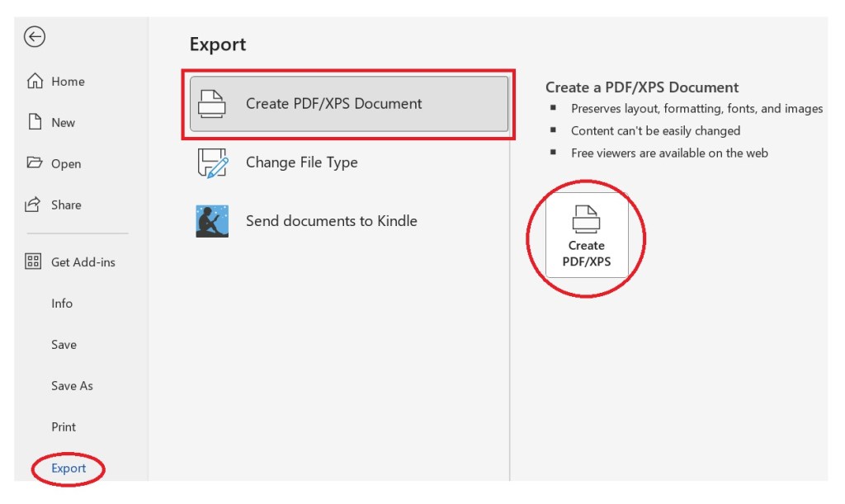
Task: Click the Kindle reading silhouette icon
Action: [x=212, y=221]
